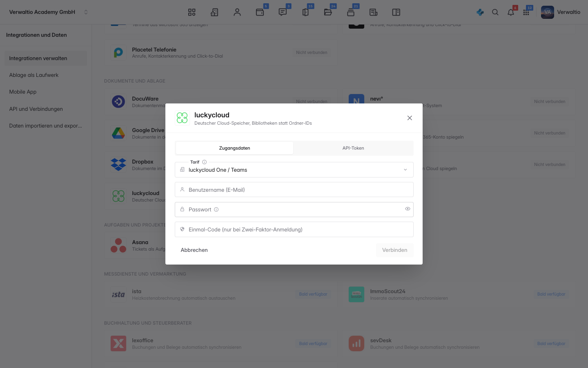Open Mobile App in the sidebar
588x368 pixels.
click(x=46, y=92)
